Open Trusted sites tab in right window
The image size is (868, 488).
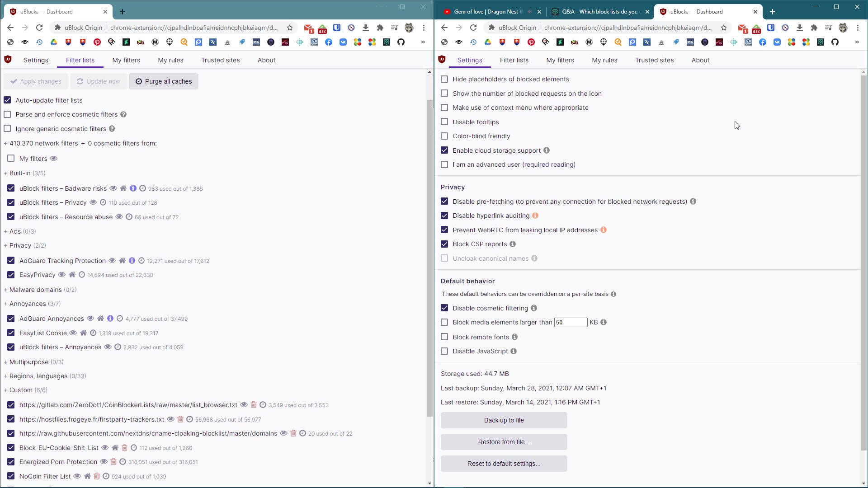[654, 60]
